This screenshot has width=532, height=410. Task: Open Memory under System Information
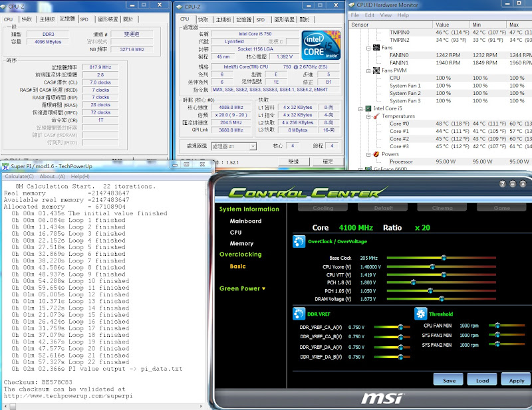coord(241,243)
